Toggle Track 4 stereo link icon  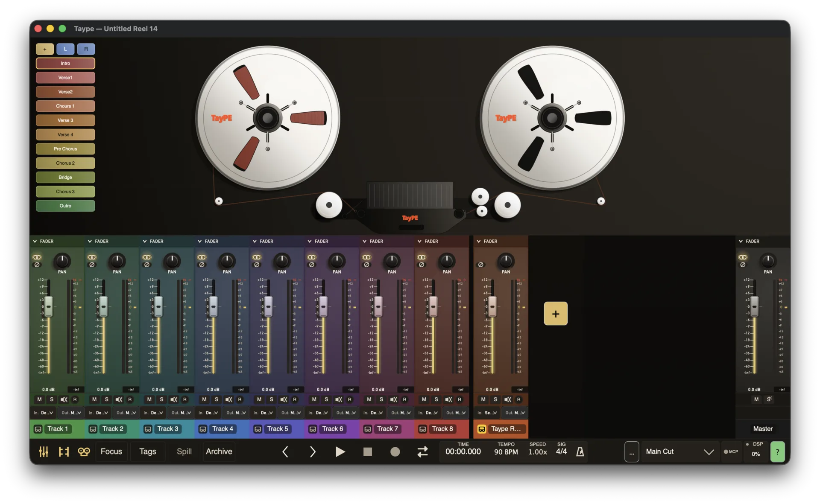pos(202,257)
